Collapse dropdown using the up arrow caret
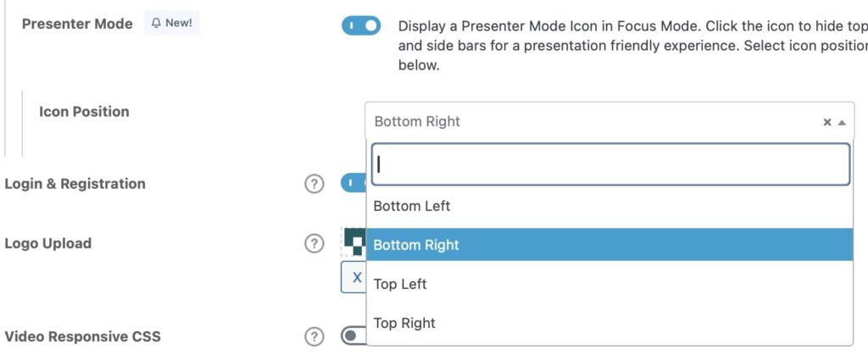 842,122
